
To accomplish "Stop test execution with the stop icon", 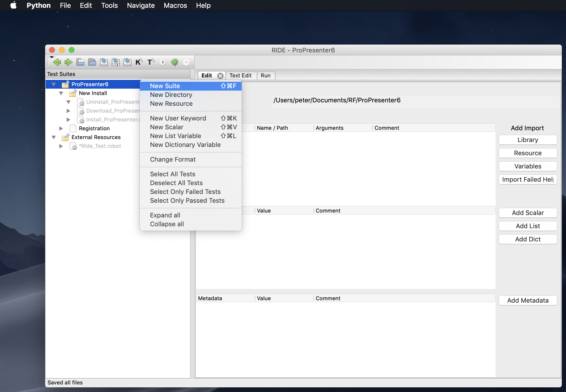I will (186, 62).
